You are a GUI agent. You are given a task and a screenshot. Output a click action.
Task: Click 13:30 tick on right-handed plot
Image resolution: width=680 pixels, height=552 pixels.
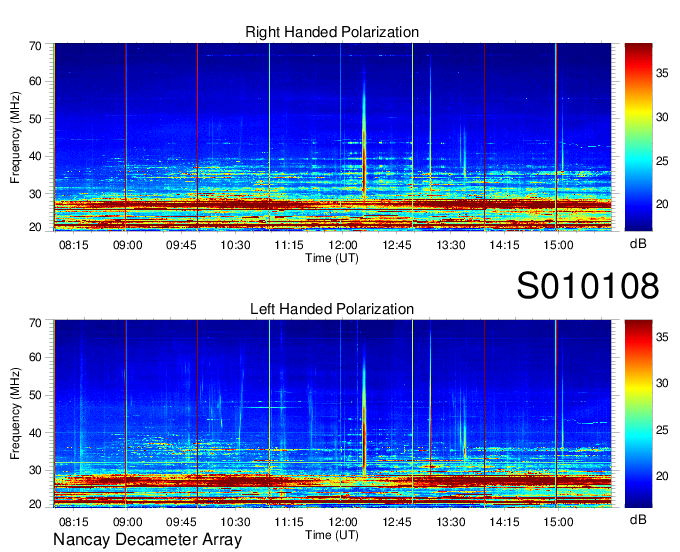pyautogui.click(x=451, y=245)
